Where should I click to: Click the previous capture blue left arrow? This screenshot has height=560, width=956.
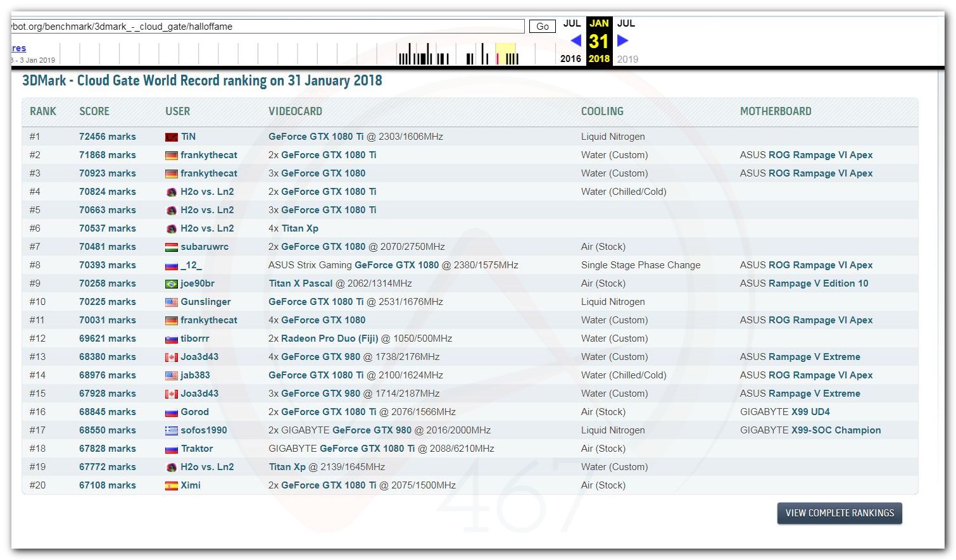tap(575, 40)
